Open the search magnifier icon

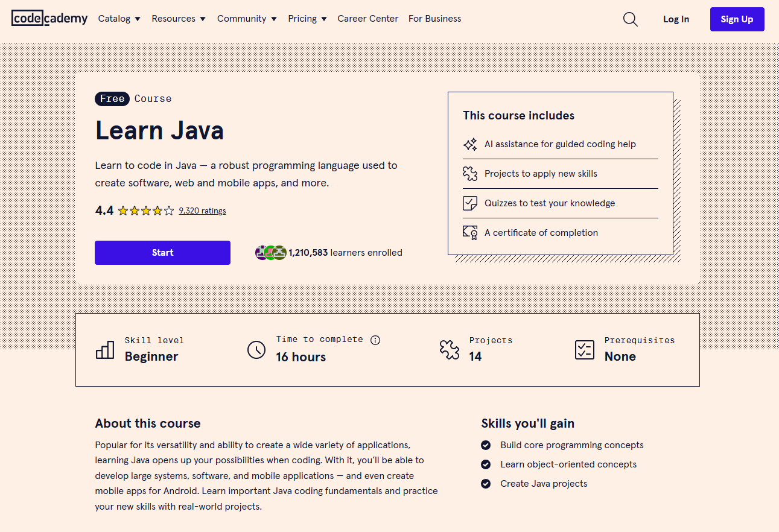[x=630, y=19]
